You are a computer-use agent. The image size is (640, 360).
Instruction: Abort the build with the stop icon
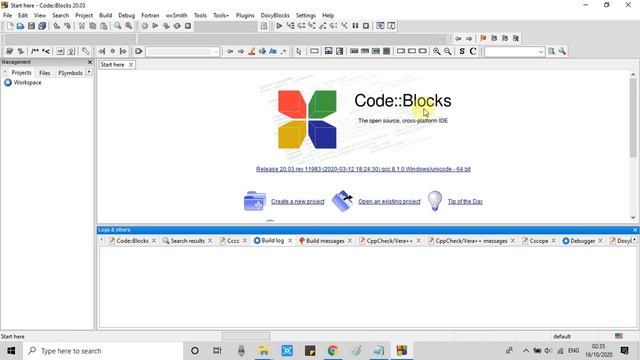click(x=188, y=26)
